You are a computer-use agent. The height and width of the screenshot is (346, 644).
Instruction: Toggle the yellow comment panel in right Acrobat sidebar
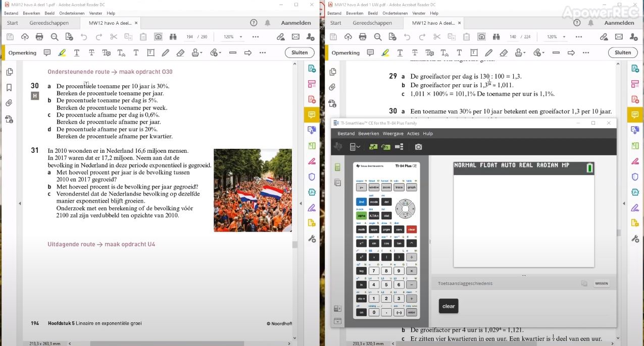pos(635,115)
